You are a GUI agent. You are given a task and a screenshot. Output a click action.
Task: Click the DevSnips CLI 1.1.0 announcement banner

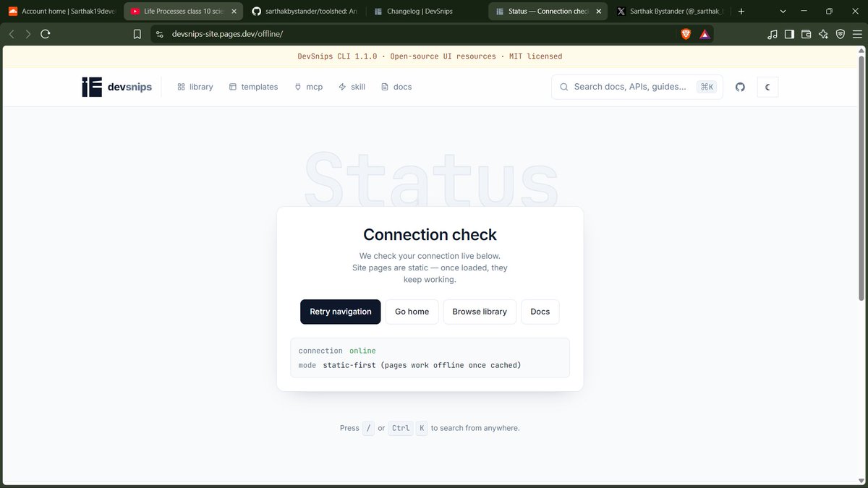[430, 56]
